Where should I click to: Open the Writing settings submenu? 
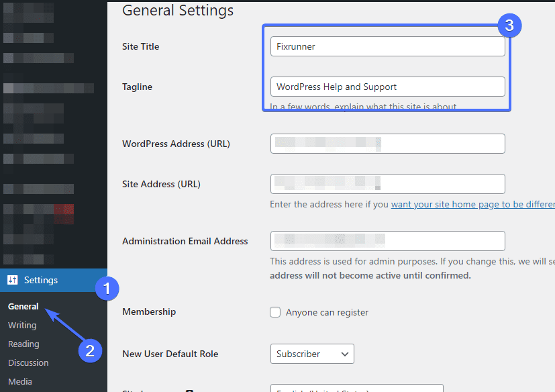pos(22,325)
